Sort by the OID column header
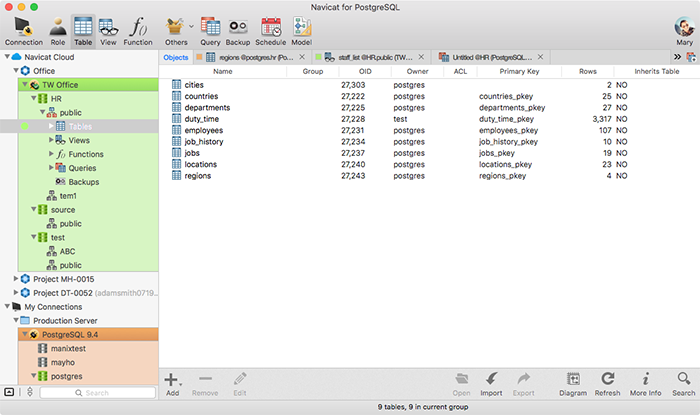 pos(365,71)
